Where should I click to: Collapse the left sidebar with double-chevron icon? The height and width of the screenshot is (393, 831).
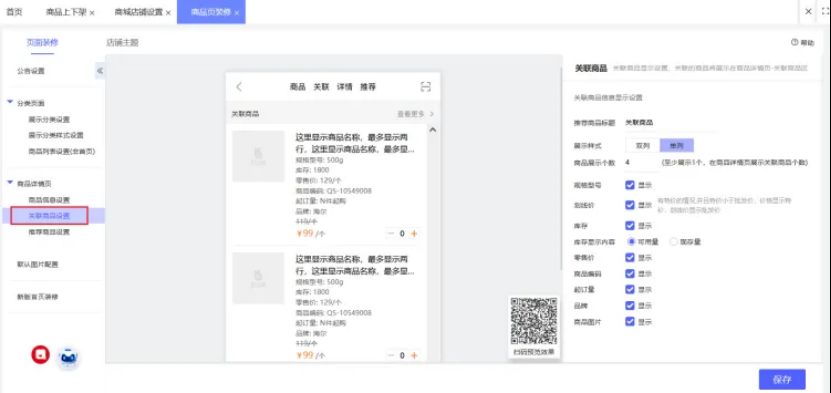100,71
